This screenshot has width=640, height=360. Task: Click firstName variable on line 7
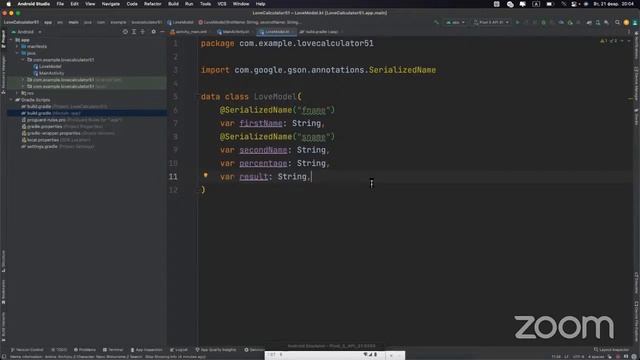coord(261,123)
